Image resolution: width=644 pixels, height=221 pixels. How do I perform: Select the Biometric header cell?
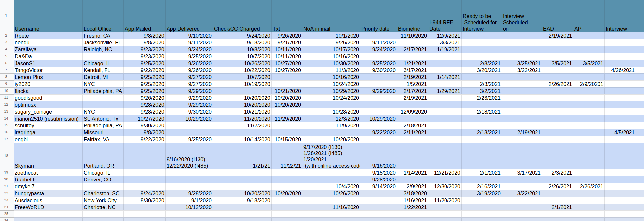tap(413, 16)
